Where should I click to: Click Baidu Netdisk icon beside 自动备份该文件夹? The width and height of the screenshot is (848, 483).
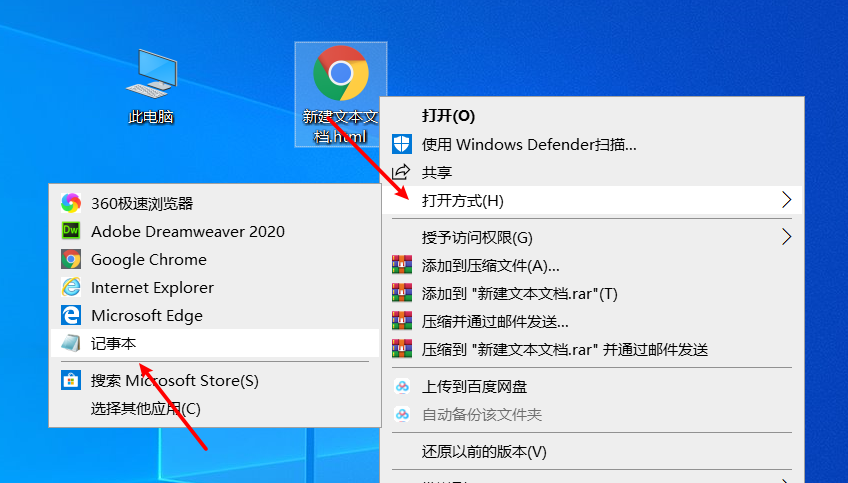(402, 414)
